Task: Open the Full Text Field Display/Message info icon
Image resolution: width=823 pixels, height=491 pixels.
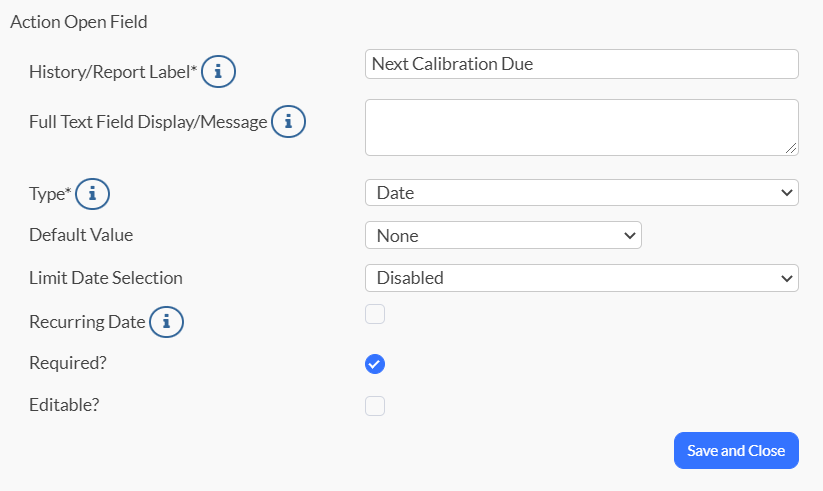Action: [288, 121]
